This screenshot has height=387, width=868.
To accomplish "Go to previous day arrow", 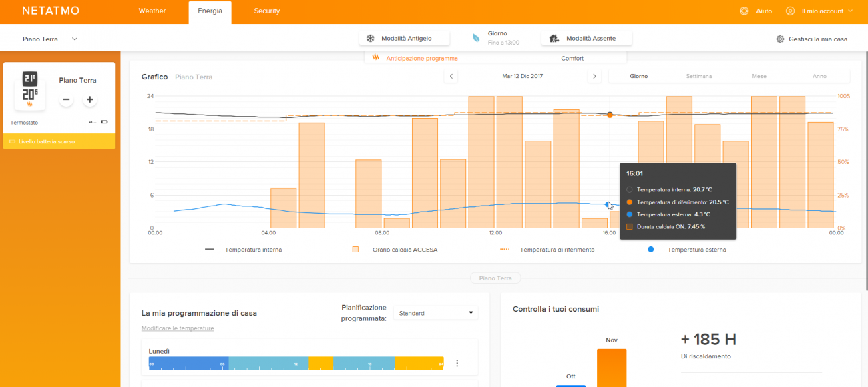I will (451, 76).
